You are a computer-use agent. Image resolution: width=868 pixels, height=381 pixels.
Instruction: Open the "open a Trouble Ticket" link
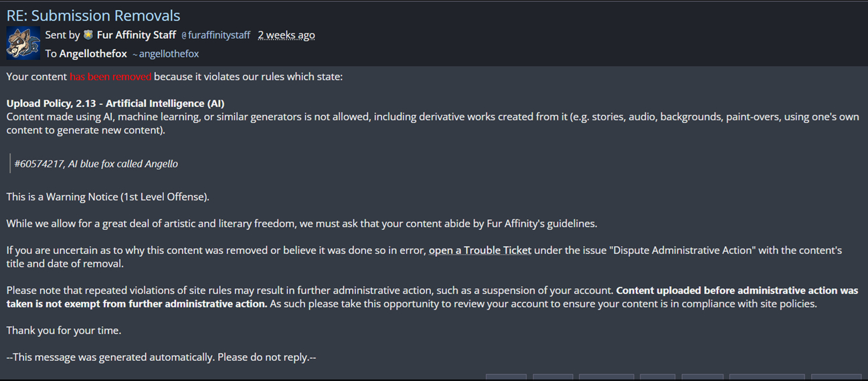(x=480, y=250)
